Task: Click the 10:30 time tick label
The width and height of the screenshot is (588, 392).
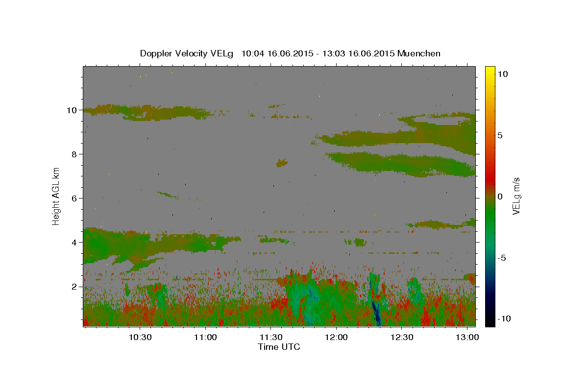Action: [x=140, y=338]
